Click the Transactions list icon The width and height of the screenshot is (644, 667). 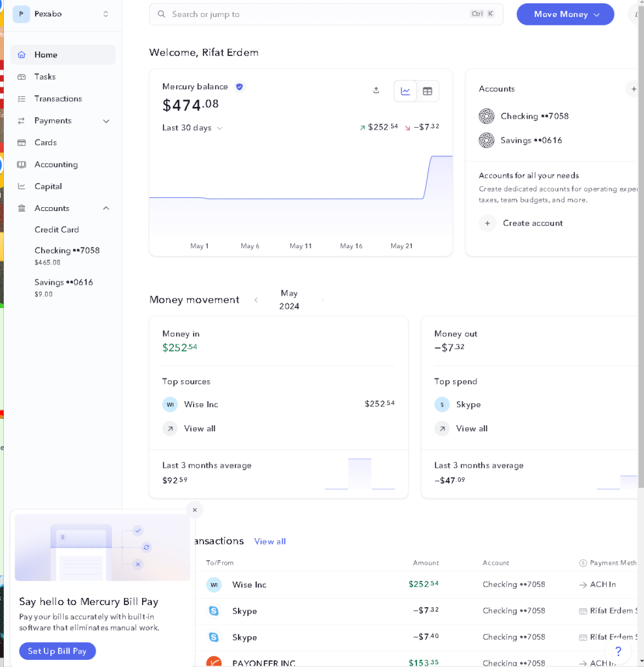(x=22, y=99)
